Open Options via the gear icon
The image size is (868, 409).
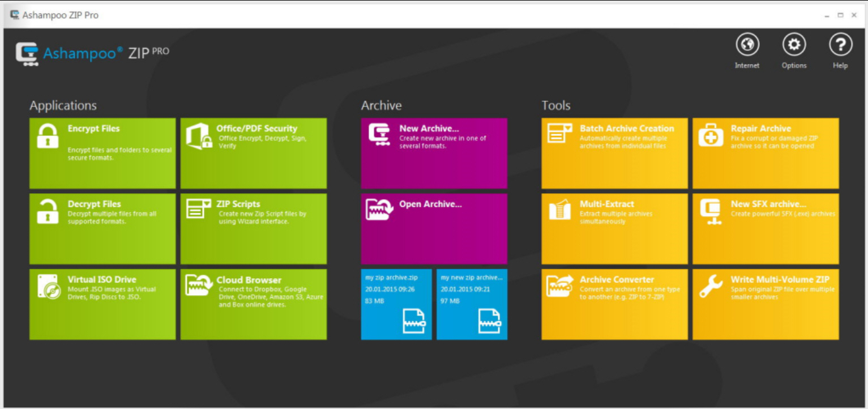pyautogui.click(x=794, y=44)
